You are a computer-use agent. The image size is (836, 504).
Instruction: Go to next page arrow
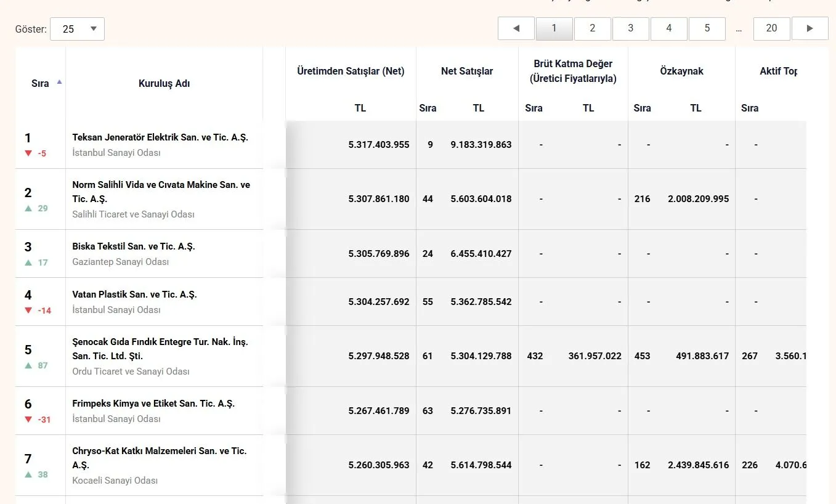pos(810,28)
